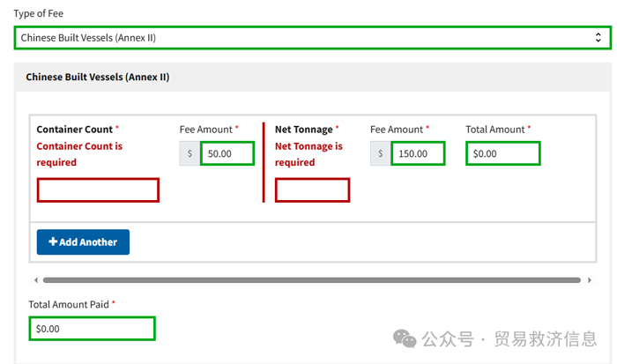Focus the empty Container Count field
617x364 pixels.
click(98, 190)
